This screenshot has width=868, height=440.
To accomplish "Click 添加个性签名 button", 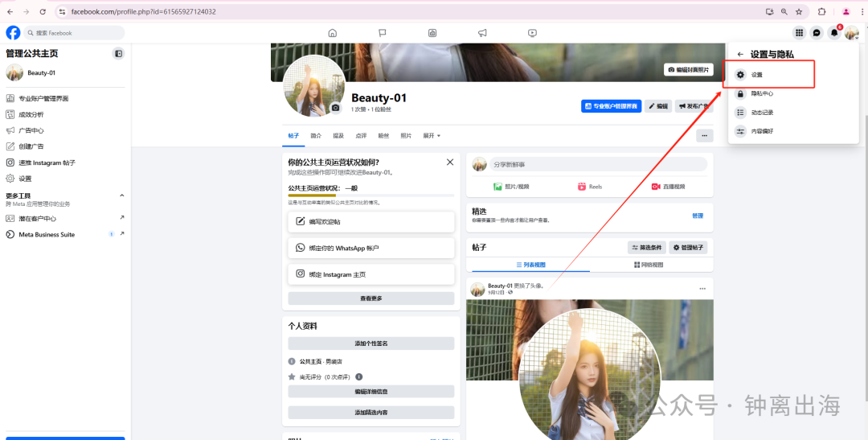I will coord(371,343).
